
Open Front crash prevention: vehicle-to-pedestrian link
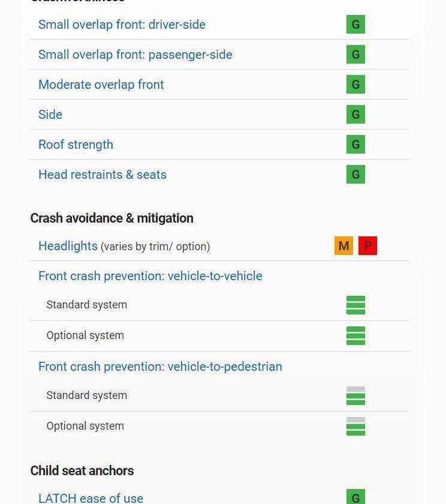[x=160, y=367]
